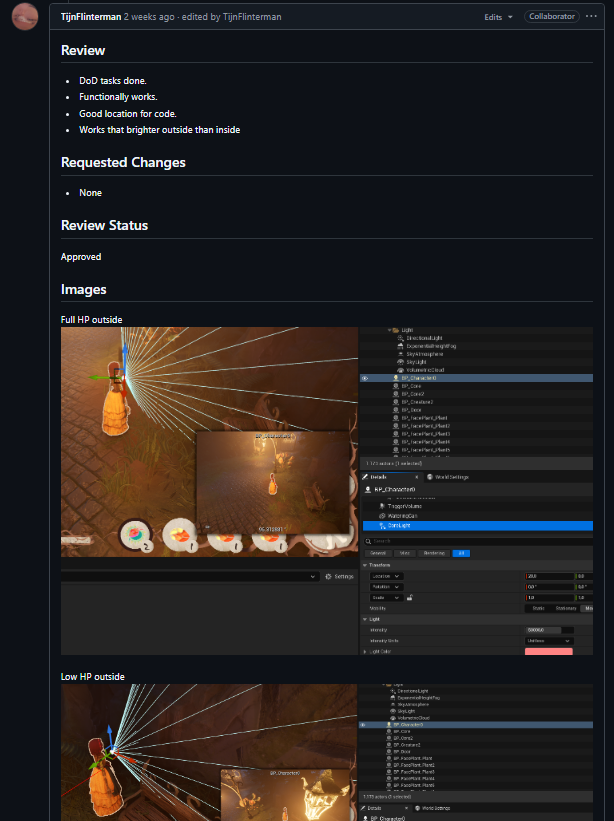Expand the Edits dropdown in the comment header

point(498,17)
